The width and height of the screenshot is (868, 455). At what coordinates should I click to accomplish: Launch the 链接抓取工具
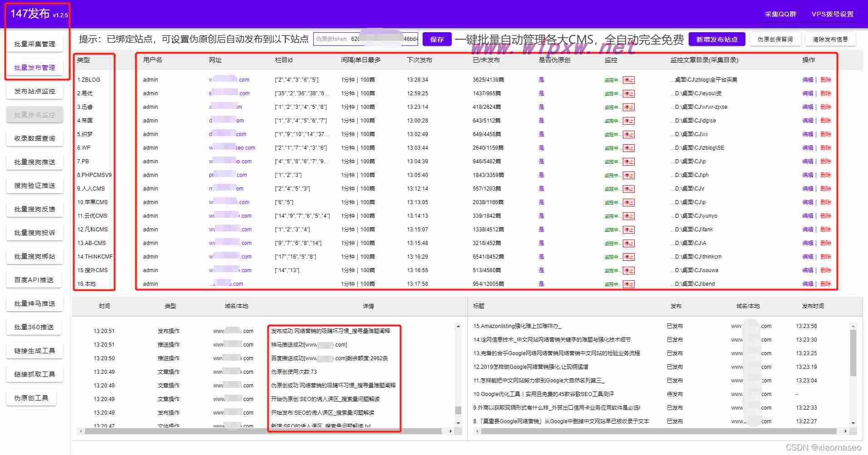pos(35,374)
